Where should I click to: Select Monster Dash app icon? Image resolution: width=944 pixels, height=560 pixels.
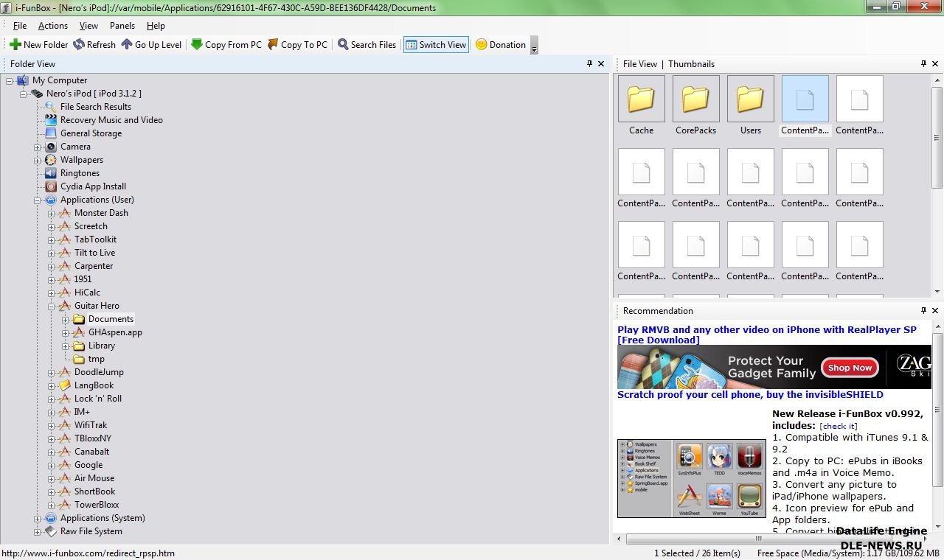click(x=65, y=213)
